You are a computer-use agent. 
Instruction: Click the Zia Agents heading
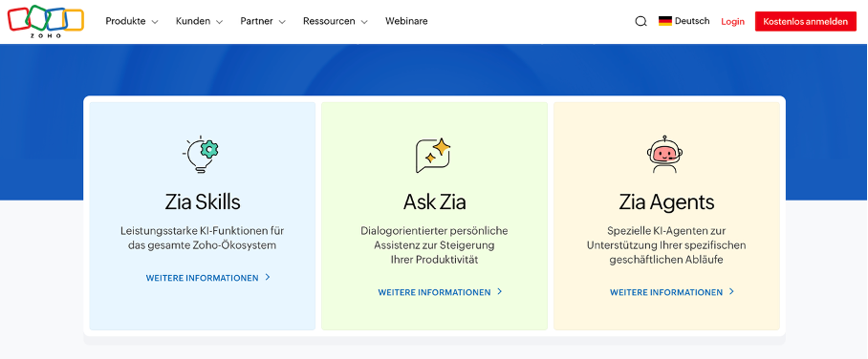coord(666,202)
